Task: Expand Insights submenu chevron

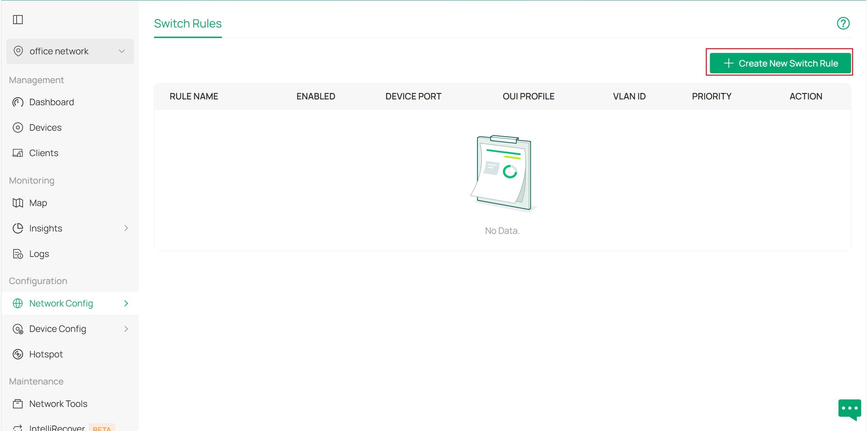Action: click(126, 228)
